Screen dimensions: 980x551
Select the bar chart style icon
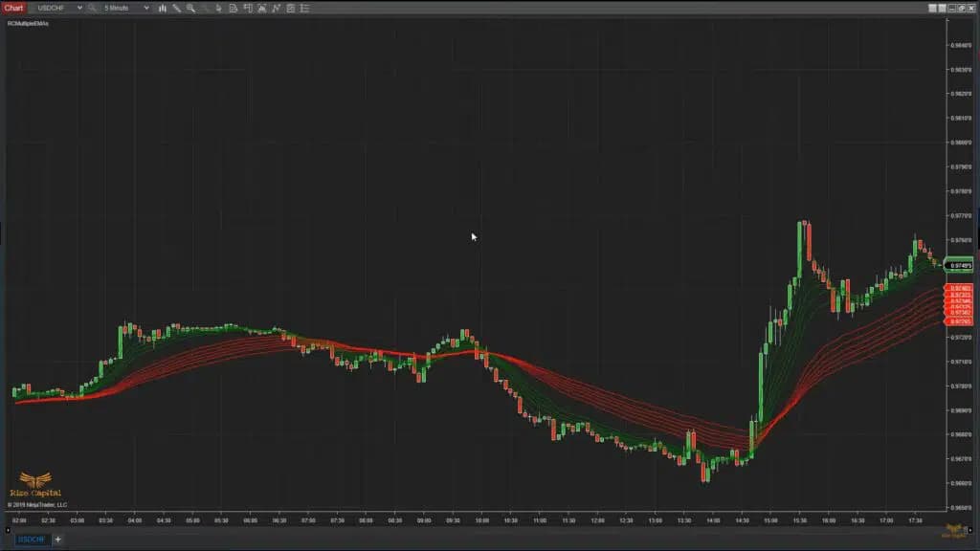[163, 8]
